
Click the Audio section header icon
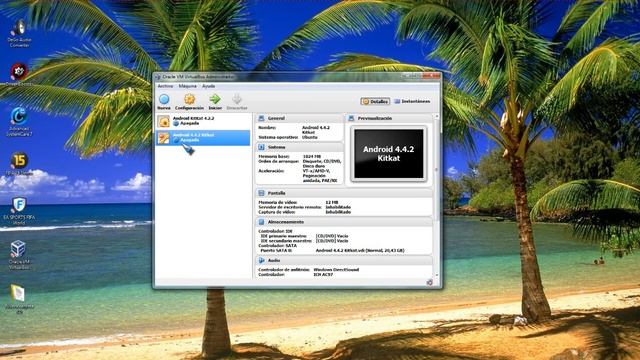(262, 260)
